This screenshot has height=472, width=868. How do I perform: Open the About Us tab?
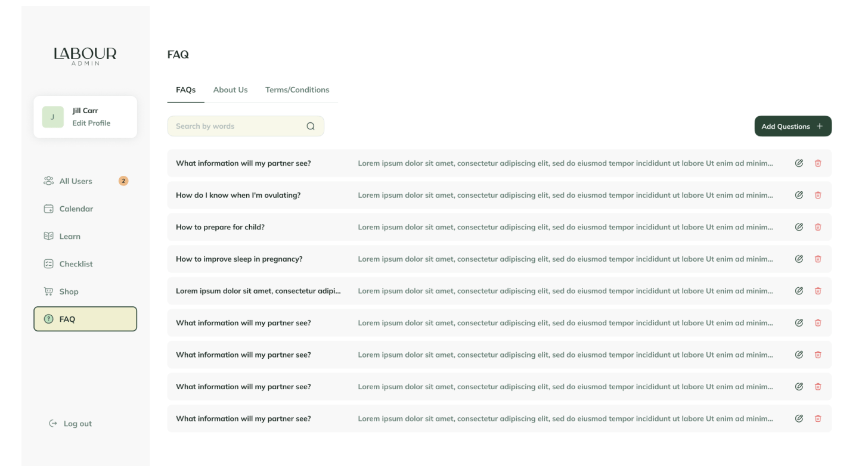[x=230, y=90]
